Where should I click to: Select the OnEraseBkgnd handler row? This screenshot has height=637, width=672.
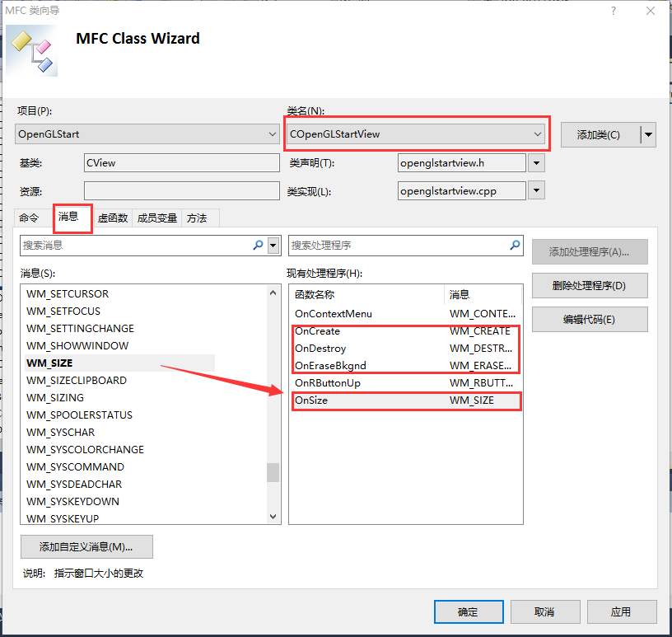405,365
